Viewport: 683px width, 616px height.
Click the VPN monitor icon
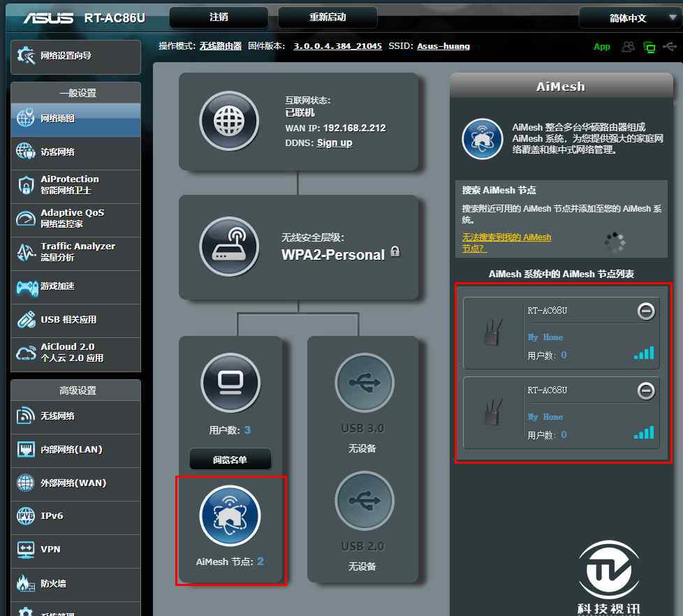[25, 550]
